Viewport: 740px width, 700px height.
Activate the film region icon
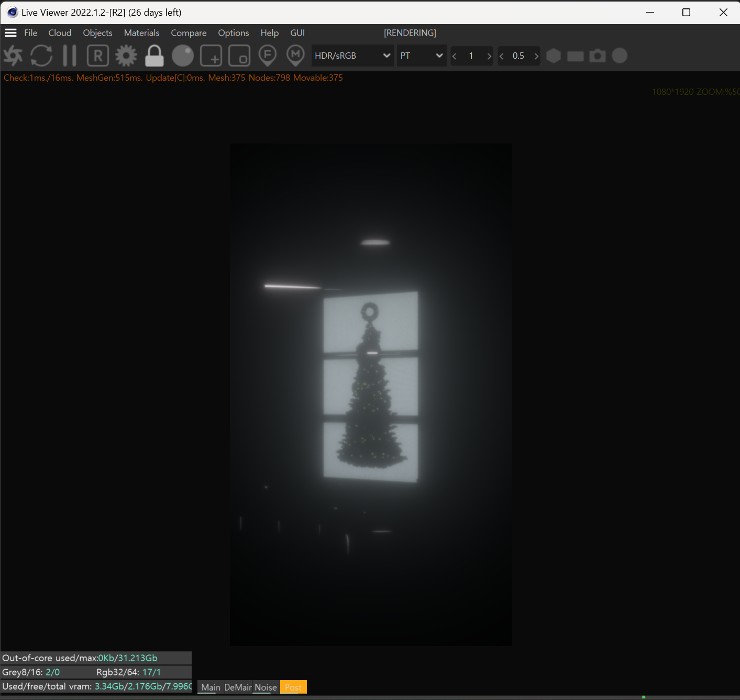[x=239, y=56]
